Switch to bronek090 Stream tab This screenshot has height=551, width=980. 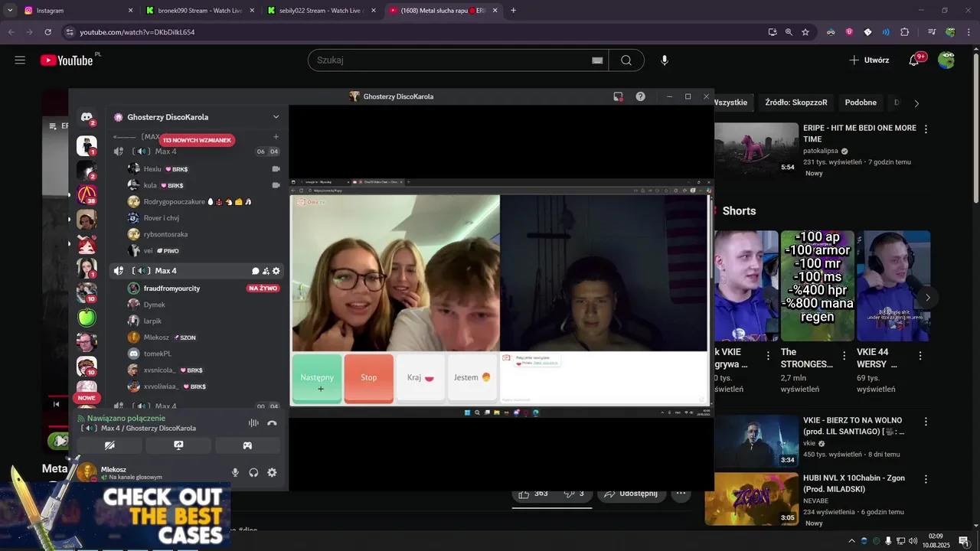tap(199, 11)
